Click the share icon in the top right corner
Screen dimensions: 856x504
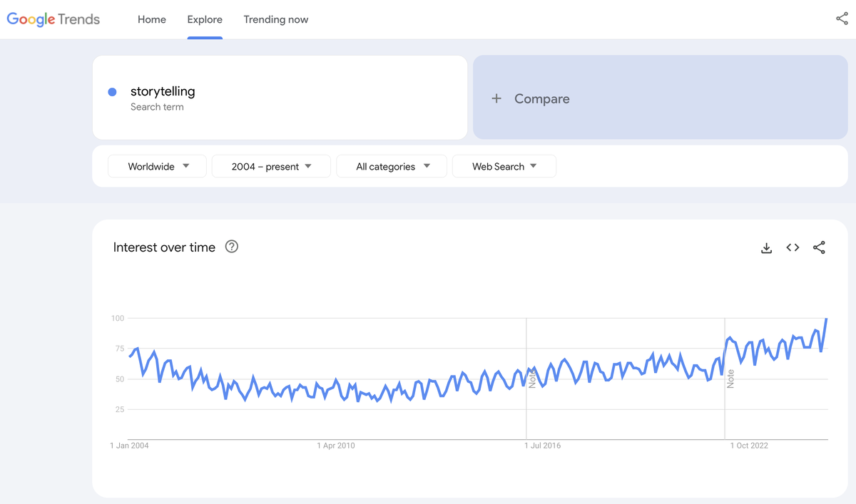point(842,19)
